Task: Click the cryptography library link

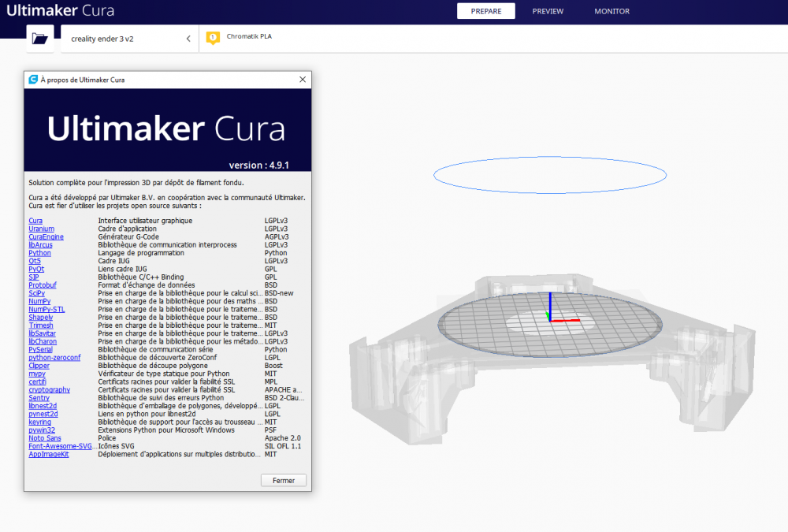Action: point(49,389)
